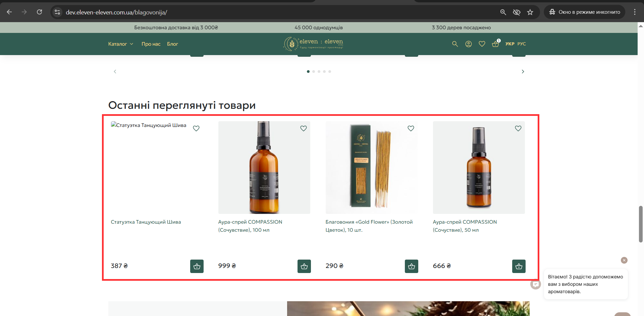Screen dimensions: 644x316
Task: Go back to the previous browser page
Action: click(9, 12)
